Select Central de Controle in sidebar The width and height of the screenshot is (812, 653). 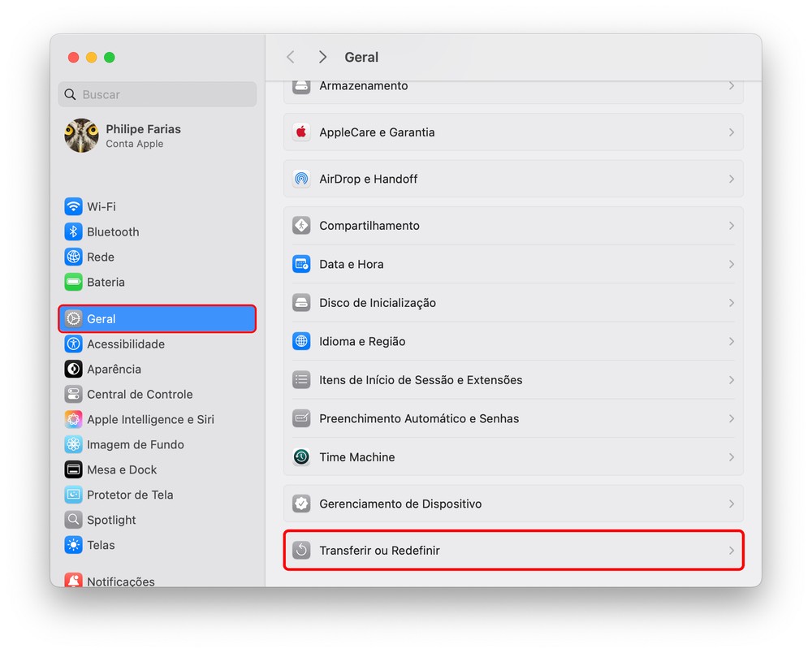coord(157,394)
